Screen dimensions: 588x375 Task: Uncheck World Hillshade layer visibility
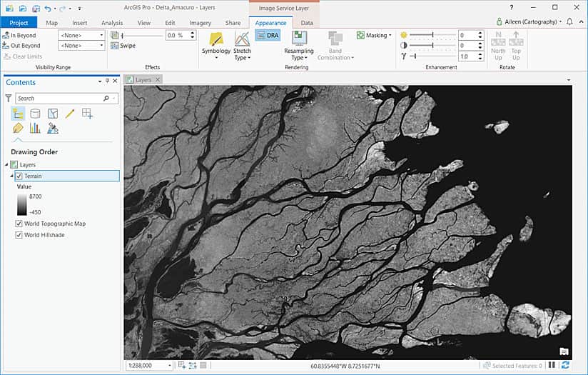(x=19, y=234)
